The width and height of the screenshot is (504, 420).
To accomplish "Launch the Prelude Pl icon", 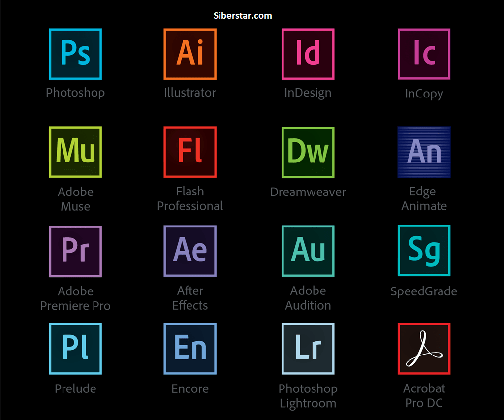I will (x=75, y=349).
